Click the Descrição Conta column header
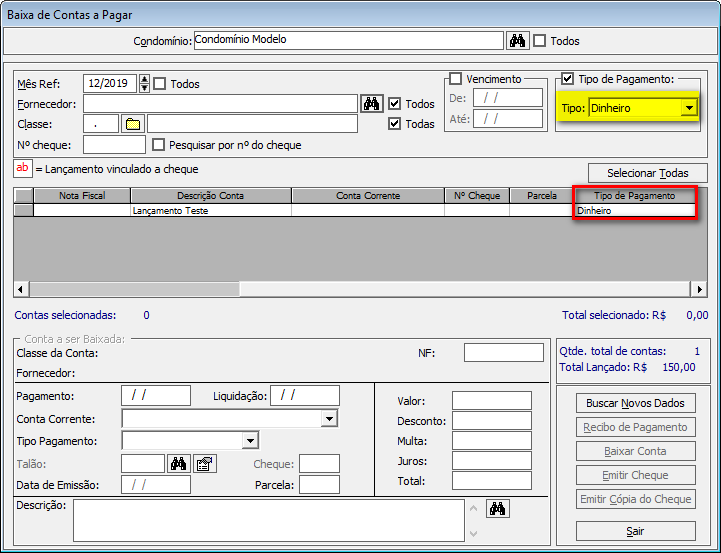Image resolution: width=721 pixels, height=553 pixels. click(210, 196)
